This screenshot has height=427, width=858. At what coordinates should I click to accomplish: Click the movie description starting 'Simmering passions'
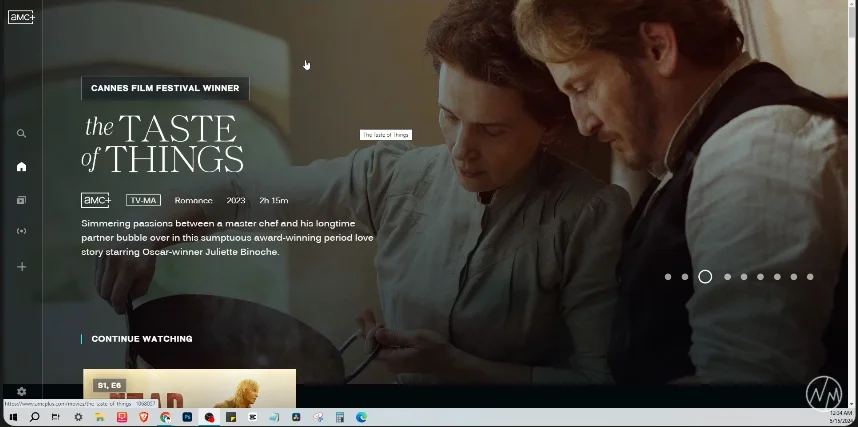[x=227, y=238]
